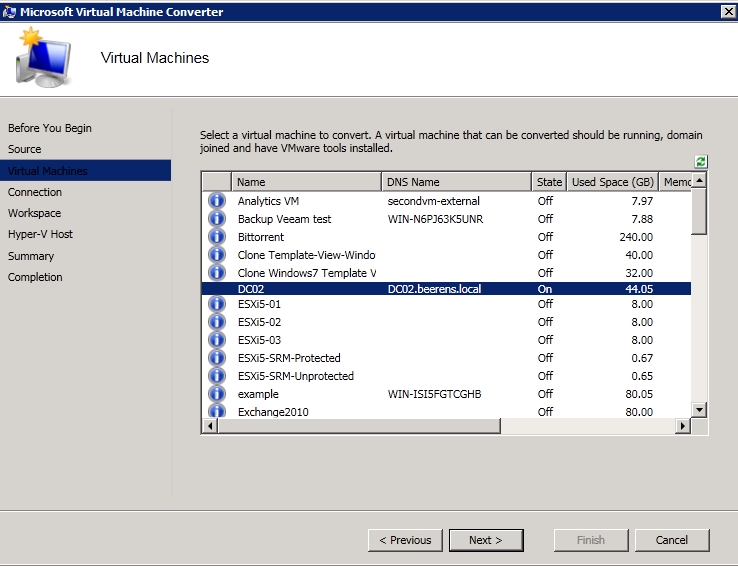
Task: Click info icon beside Bittorrent
Action: [217, 237]
